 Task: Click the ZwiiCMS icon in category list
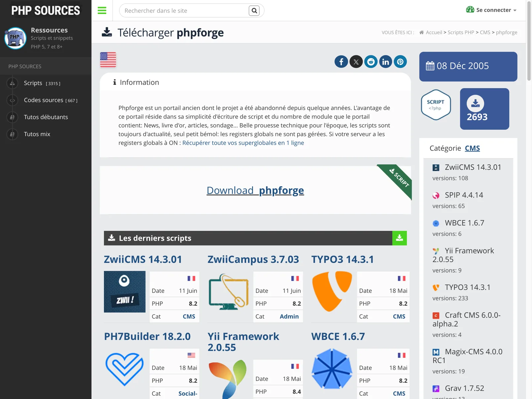click(436, 168)
